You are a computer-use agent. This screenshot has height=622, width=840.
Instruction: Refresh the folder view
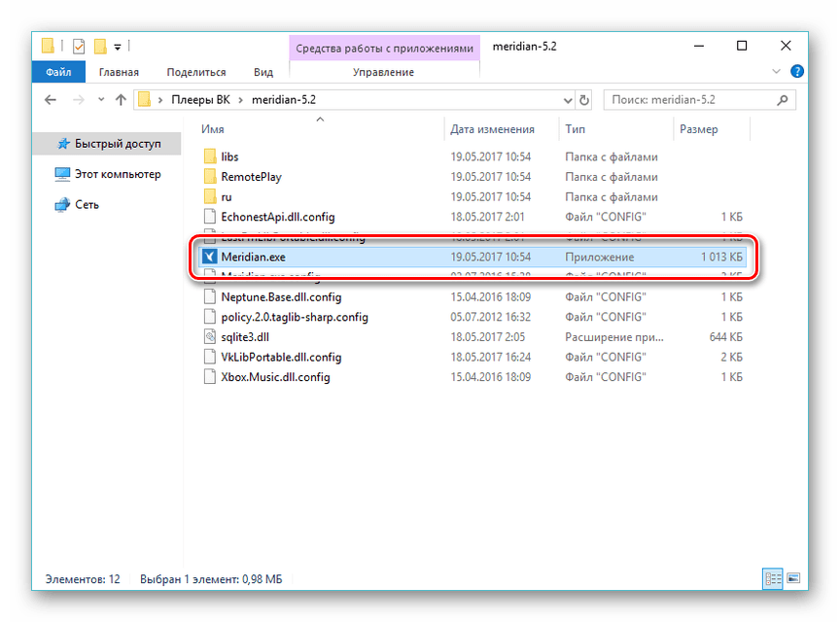click(x=584, y=100)
